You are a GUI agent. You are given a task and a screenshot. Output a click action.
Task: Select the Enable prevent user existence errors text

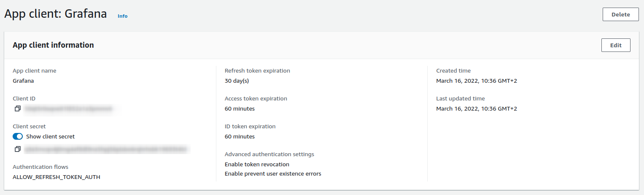click(273, 173)
